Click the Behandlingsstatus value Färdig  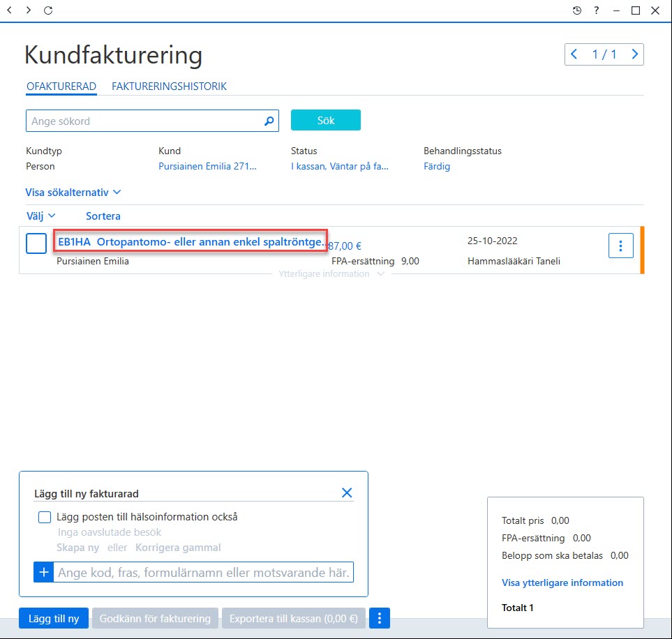[437, 166]
